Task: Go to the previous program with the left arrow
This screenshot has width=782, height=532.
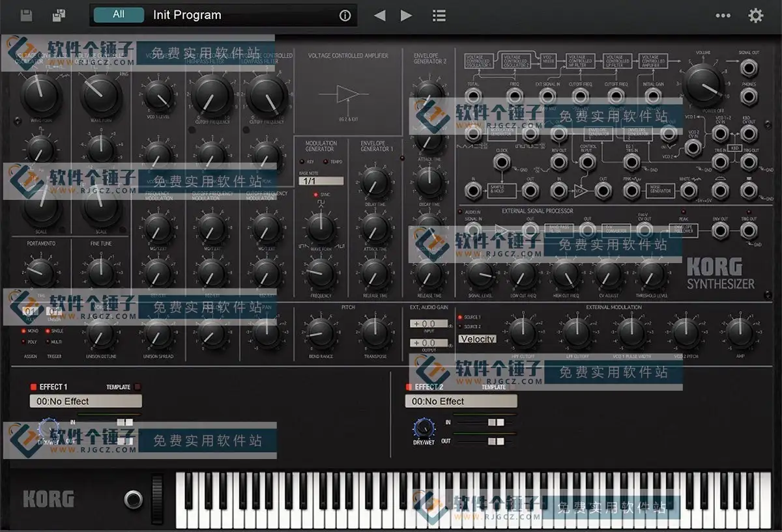Action: (380, 15)
